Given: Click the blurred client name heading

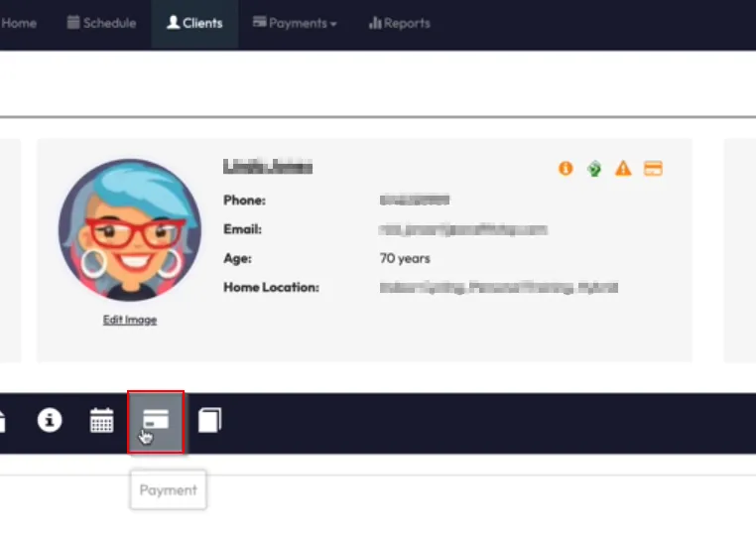Looking at the screenshot, I should click(x=268, y=167).
